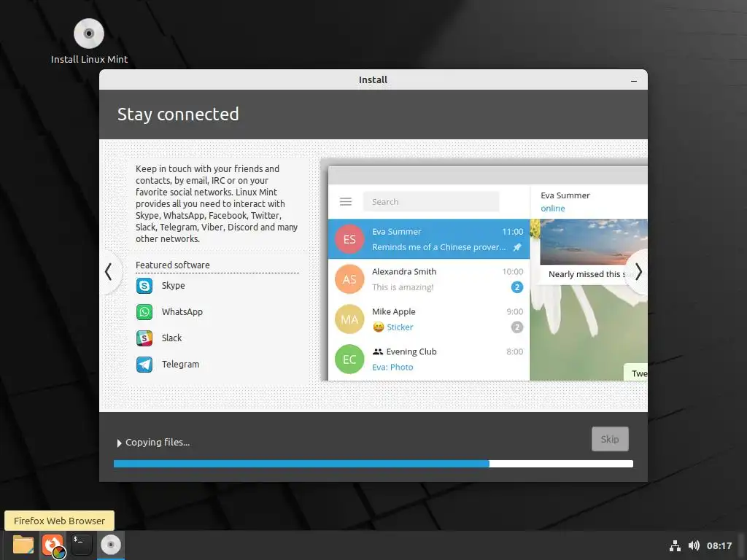Click the Eva Summer header name in chat pane
This screenshot has width=747, height=560.
point(565,195)
